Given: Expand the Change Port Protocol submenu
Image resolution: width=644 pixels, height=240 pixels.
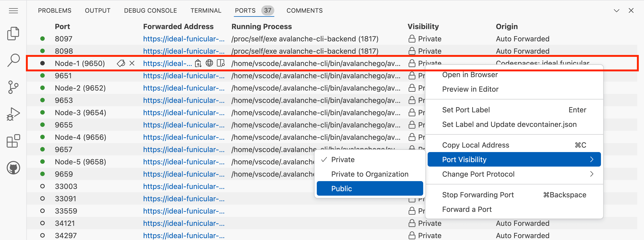Looking at the screenshot, I should click(x=514, y=174).
